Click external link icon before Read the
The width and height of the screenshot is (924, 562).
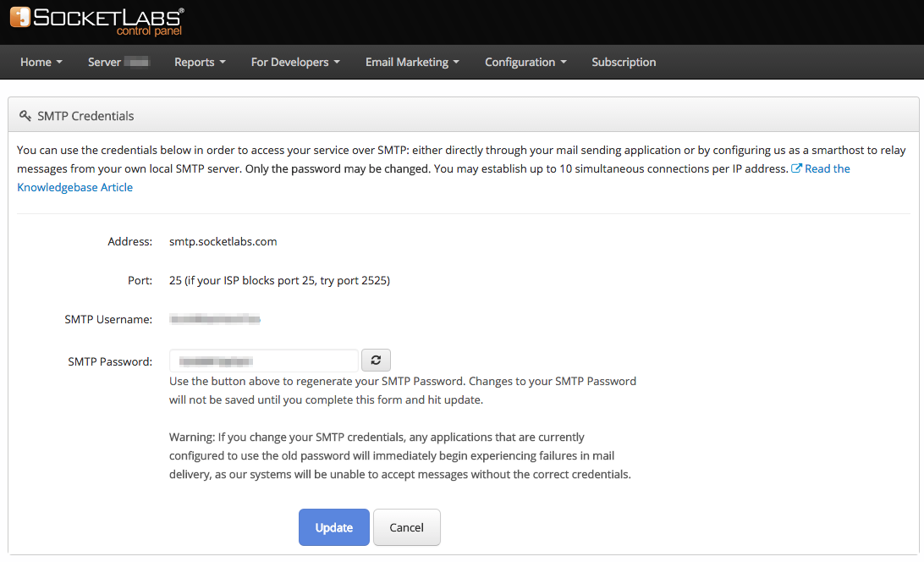pos(796,168)
